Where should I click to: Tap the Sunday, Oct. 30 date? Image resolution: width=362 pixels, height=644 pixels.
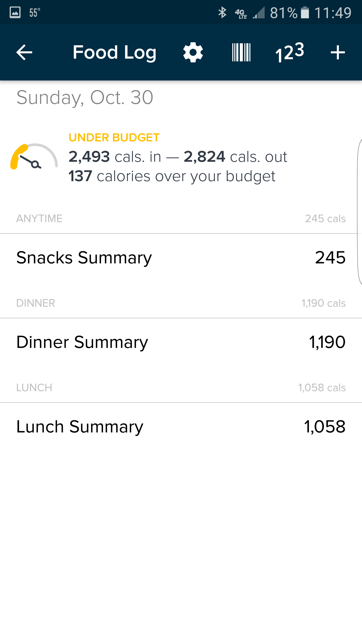[85, 97]
